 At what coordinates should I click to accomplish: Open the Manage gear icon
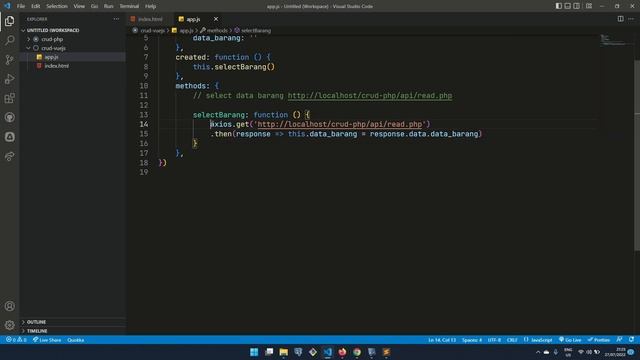point(9,325)
